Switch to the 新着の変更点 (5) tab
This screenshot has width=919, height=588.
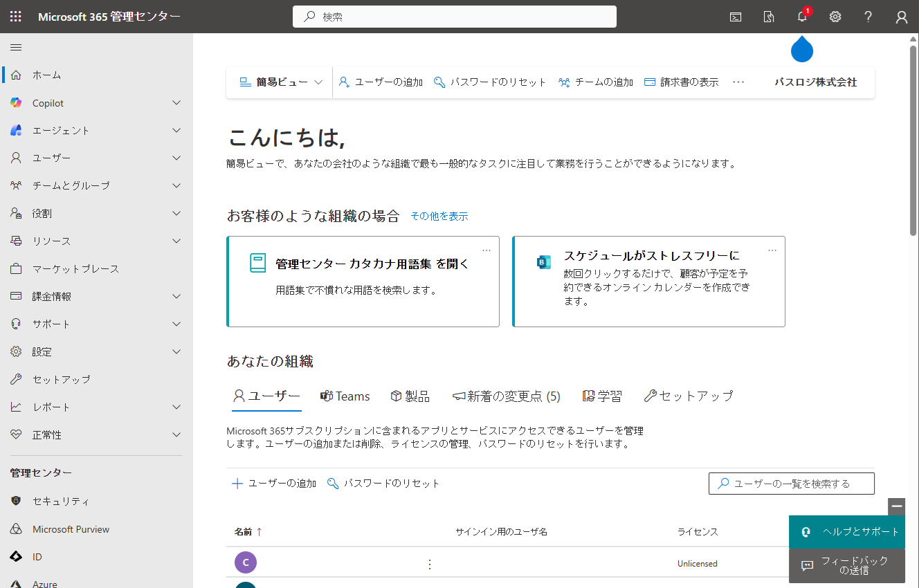[x=506, y=396]
